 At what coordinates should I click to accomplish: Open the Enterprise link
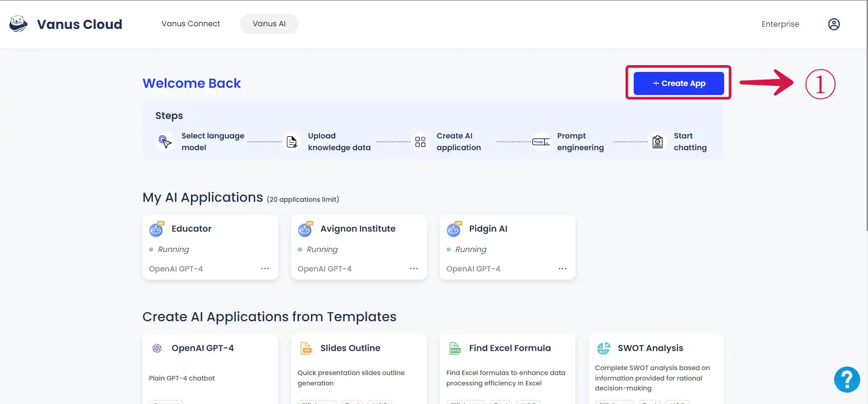780,24
